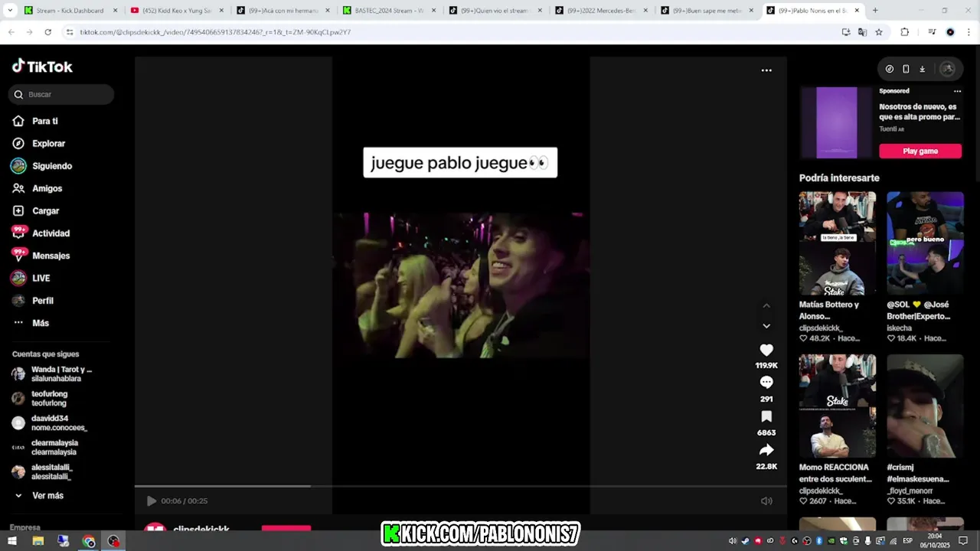Click the address bar URL
The width and height of the screenshot is (980, 551).
[x=215, y=32]
